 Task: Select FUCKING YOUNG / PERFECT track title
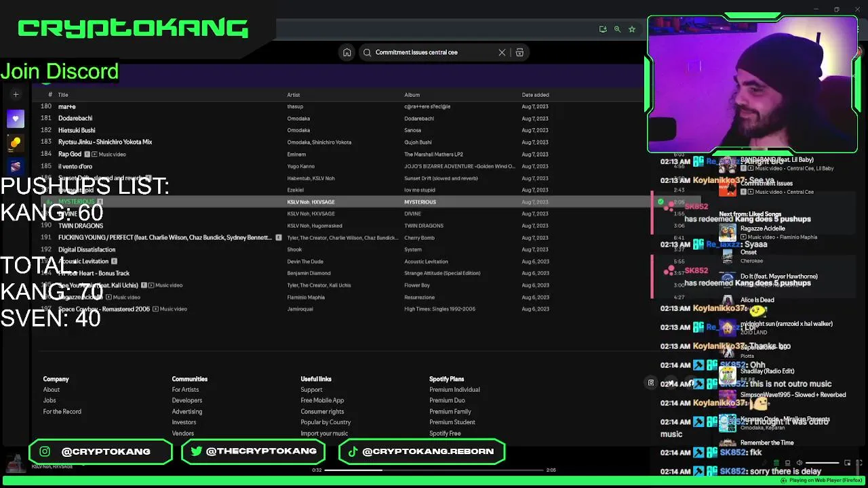coord(165,238)
